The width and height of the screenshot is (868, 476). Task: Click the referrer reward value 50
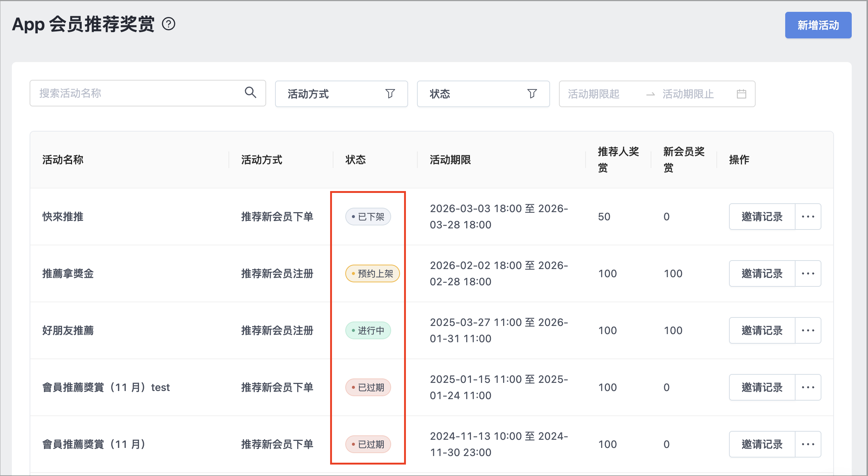tap(604, 217)
